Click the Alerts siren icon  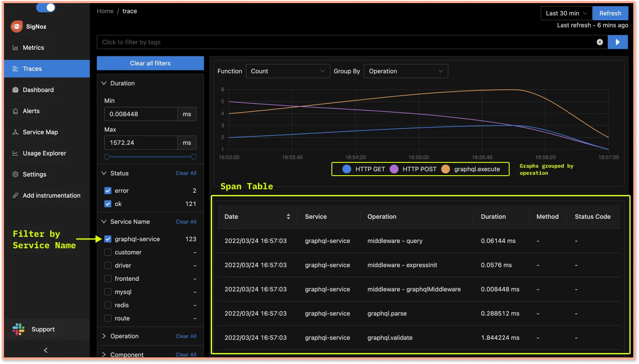coord(15,111)
